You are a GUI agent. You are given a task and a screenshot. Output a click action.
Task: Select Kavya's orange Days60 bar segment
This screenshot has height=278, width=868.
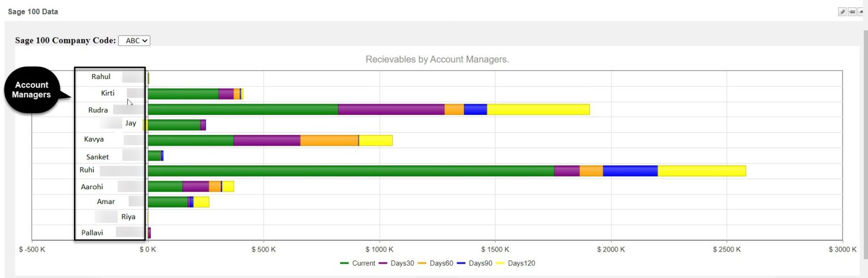(329, 140)
